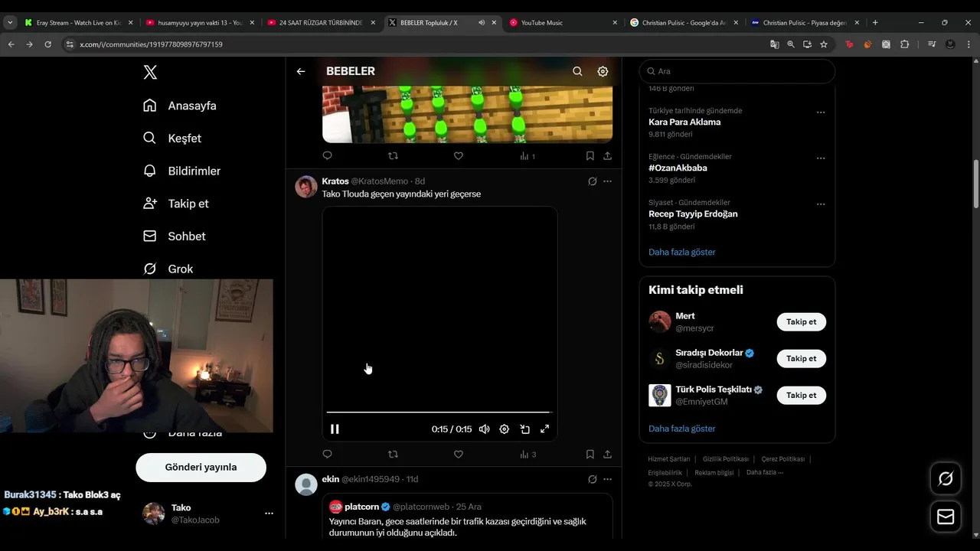Bookmark the Minecraft image post
This screenshot has height=551, width=980.
point(590,156)
